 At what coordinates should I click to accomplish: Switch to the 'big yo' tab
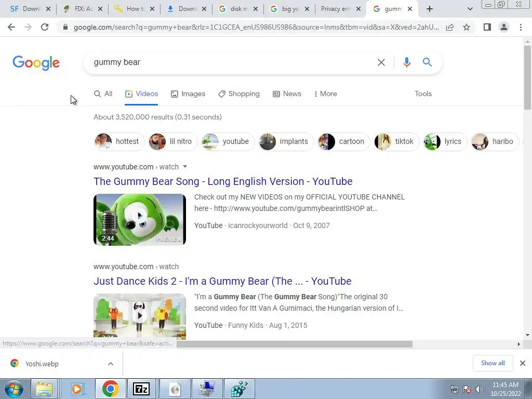tap(290, 9)
